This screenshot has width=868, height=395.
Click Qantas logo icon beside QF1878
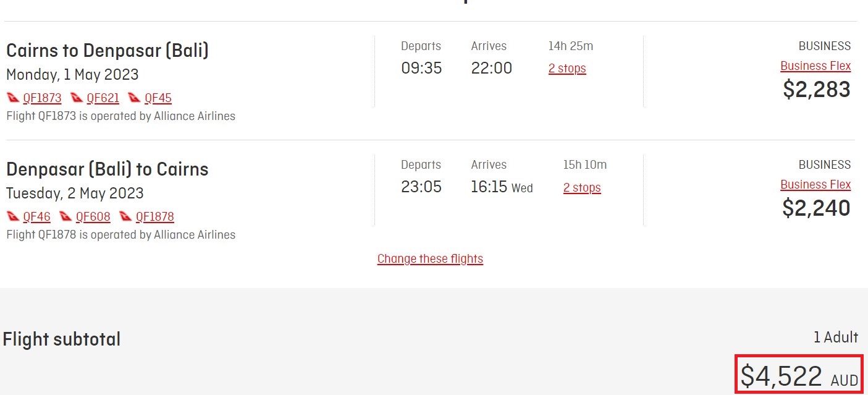pyautogui.click(x=126, y=216)
